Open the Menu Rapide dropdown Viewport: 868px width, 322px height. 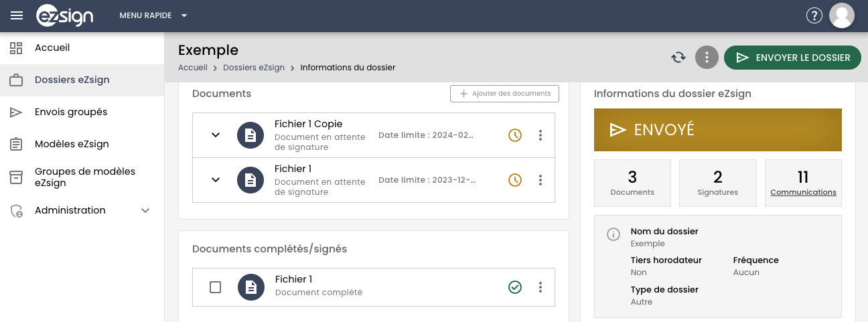153,15
